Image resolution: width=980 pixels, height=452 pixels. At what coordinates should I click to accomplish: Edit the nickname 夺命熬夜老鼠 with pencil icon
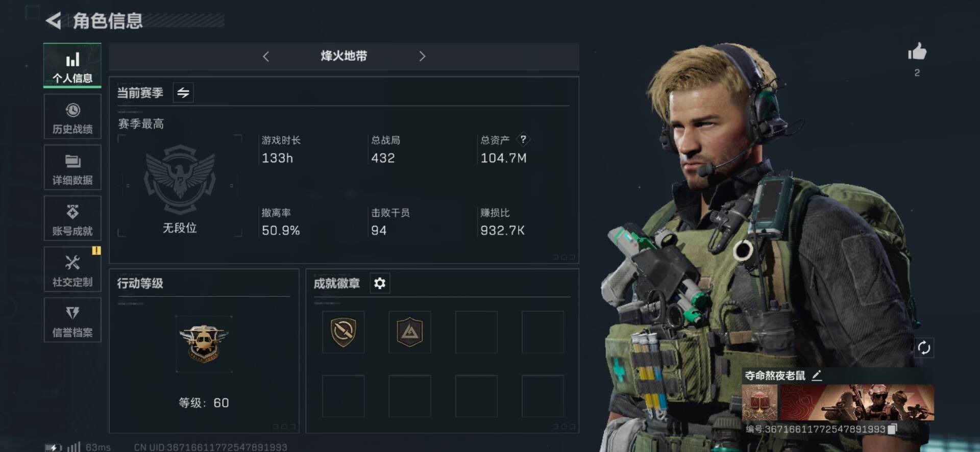click(x=817, y=375)
